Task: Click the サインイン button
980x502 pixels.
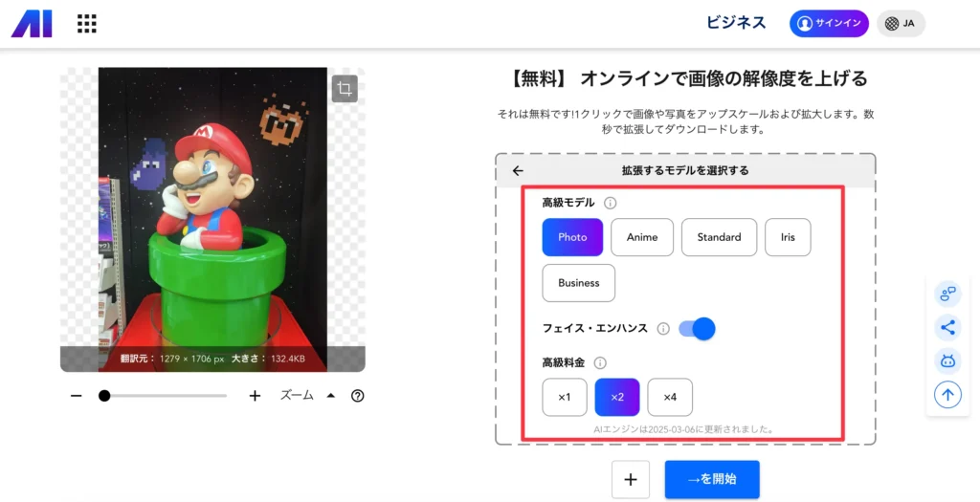Action: (829, 24)
